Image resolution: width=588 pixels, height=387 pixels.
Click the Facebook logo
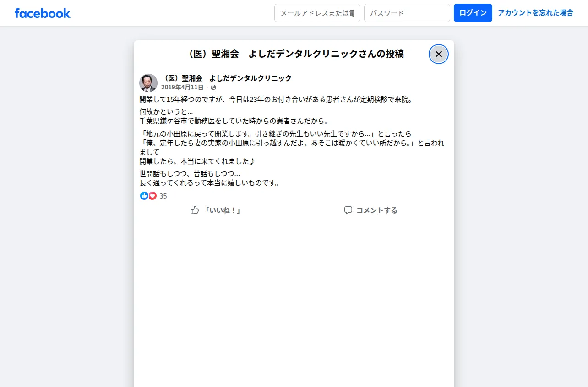point(43,13)
